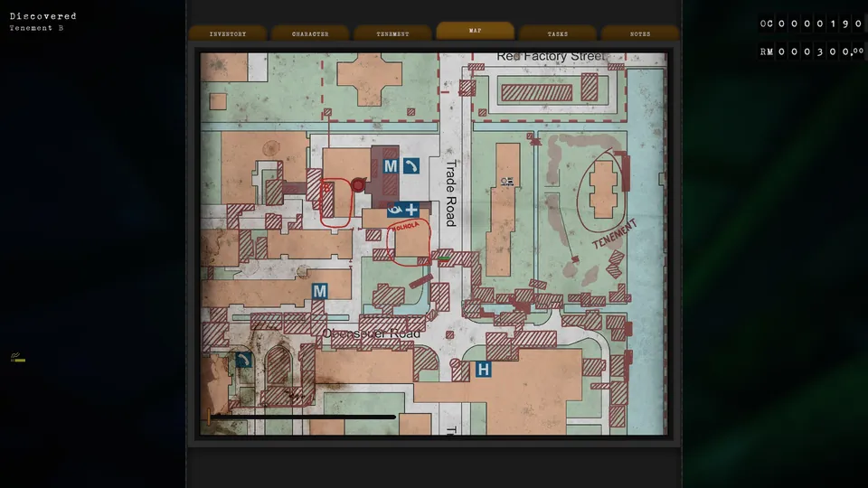Image resolution: width=868 pixels, height=488 pixels.
Task: Open the Inventory tab
Action: (228, 33)
